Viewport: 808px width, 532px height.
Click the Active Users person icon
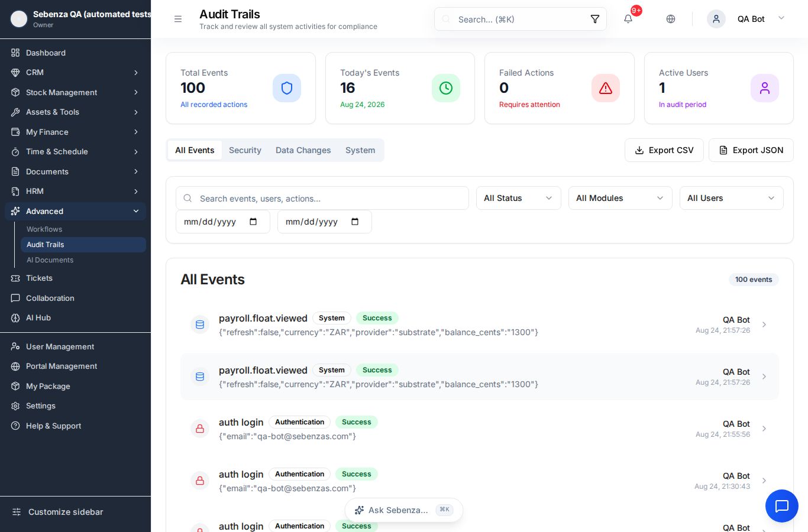coord(765,88)
